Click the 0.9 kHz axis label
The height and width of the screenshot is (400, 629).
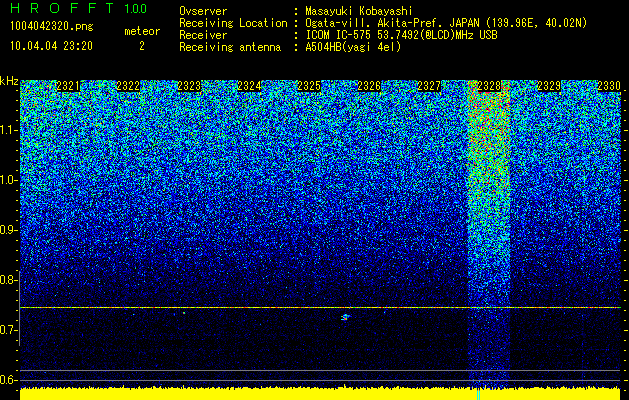(x=9, y=230)
